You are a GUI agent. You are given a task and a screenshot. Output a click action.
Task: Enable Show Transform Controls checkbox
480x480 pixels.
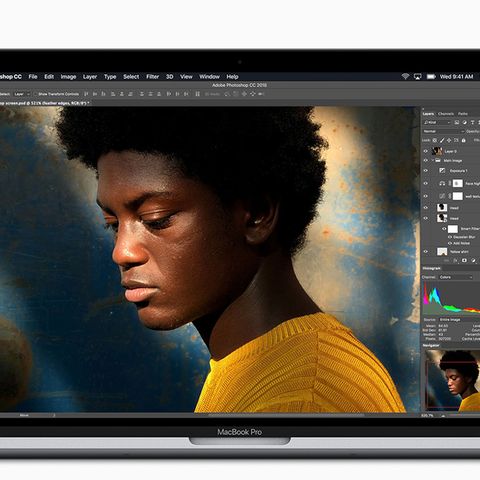click(x=36, y=94)
